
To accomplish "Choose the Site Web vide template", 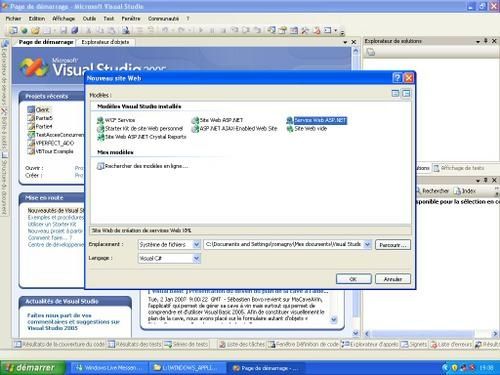I will [x=307, y=128].
